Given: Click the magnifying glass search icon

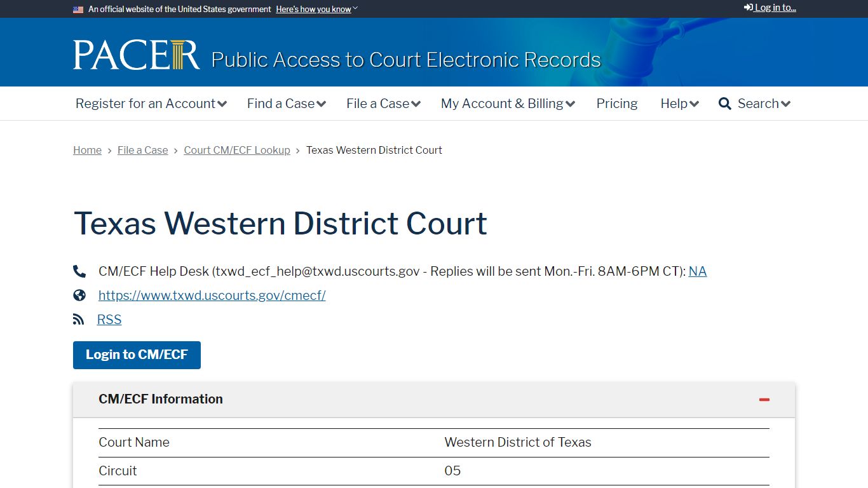Looking at the screenshot, I should click(724, 104).
